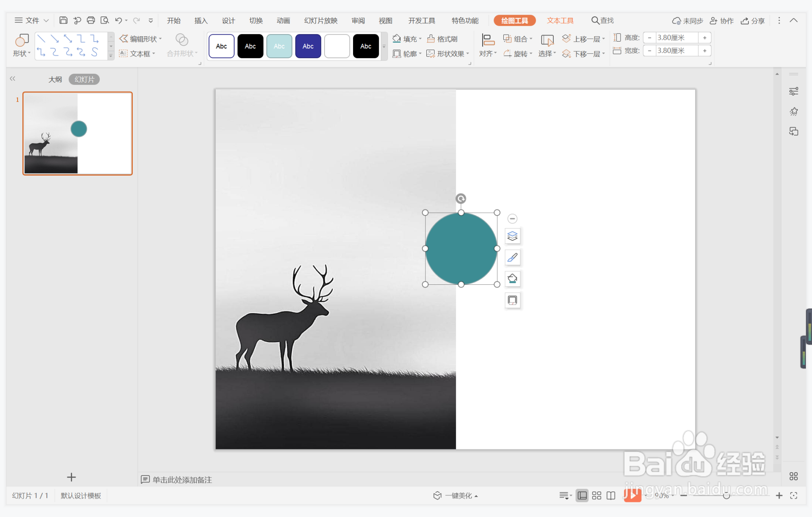Open the settings sliders icon in right sidebar

(x=793, y=91)
